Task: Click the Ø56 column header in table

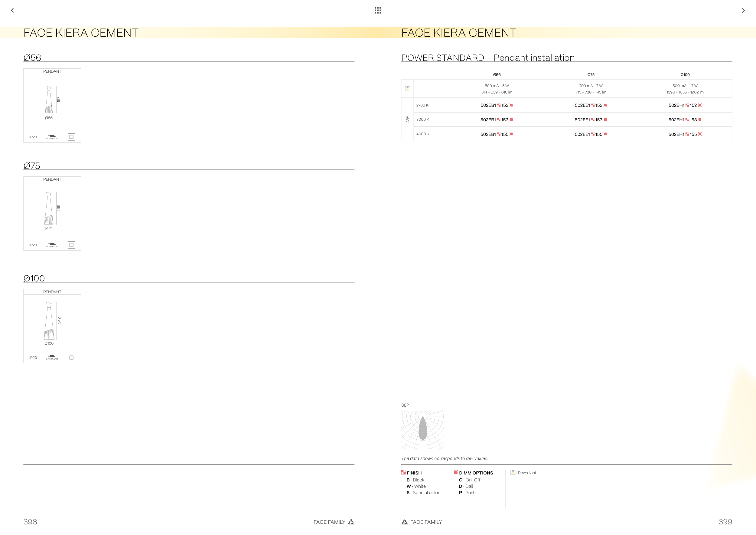Action: [497, 75]
